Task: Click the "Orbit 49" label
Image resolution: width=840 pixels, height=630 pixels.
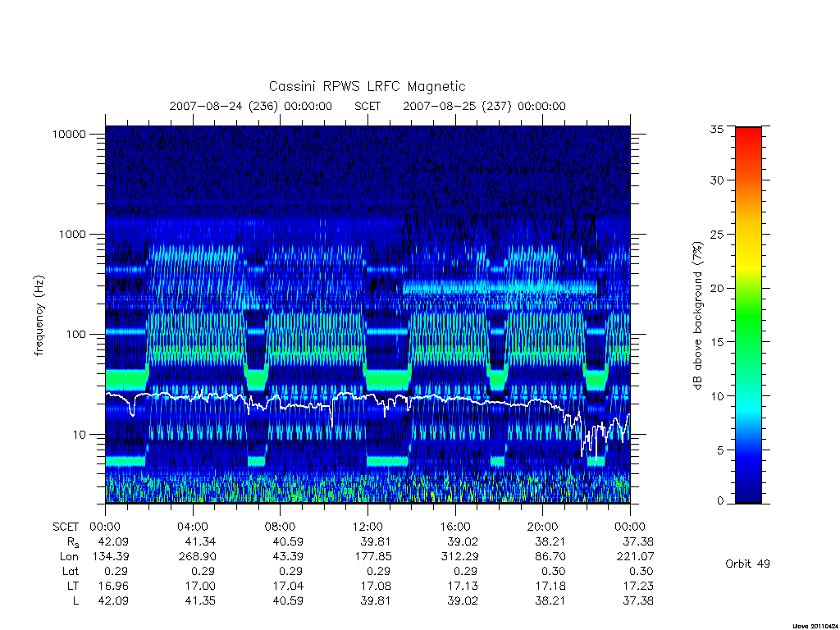Action: (x=747, y=564)
